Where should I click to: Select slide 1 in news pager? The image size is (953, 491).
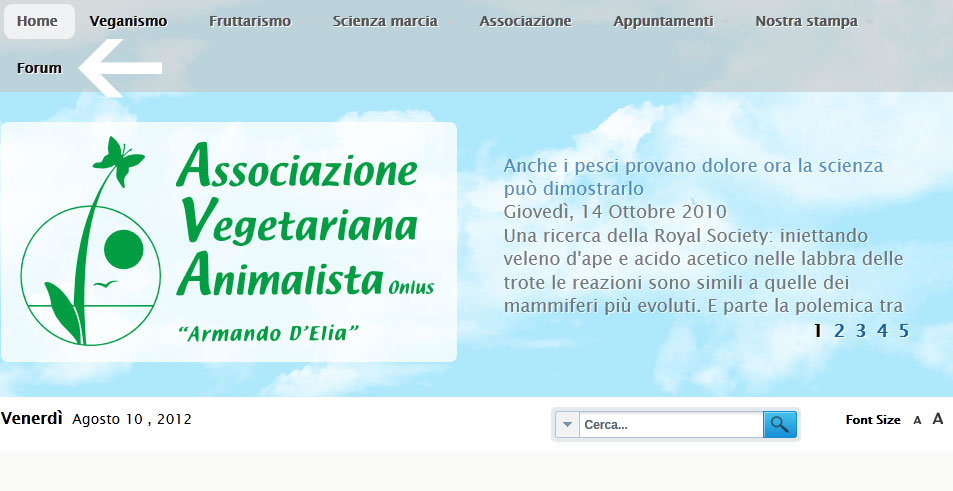pyautogui.click(x=817, y=331)
